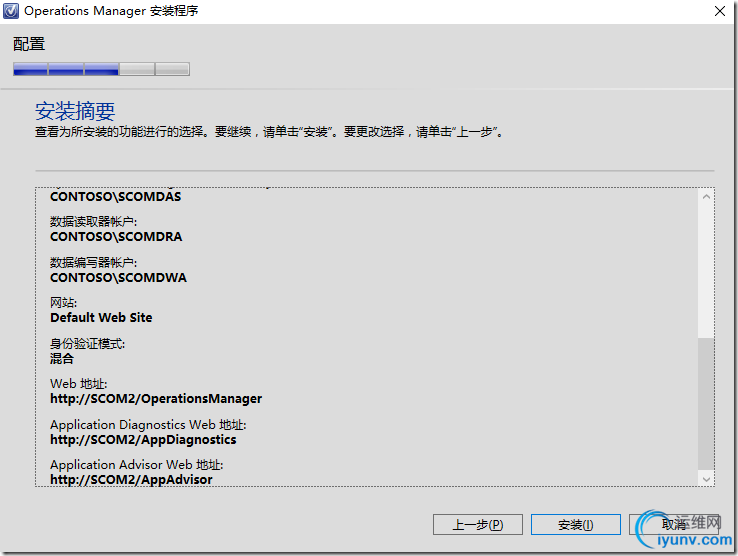
Task: Close the Operations Manager setup window
Action: point(720,11)
